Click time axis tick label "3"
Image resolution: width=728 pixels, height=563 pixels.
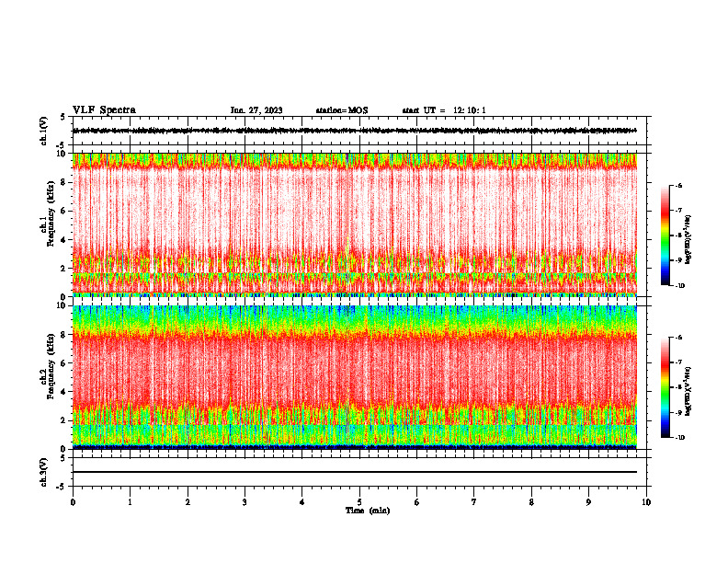coord(245,502)
